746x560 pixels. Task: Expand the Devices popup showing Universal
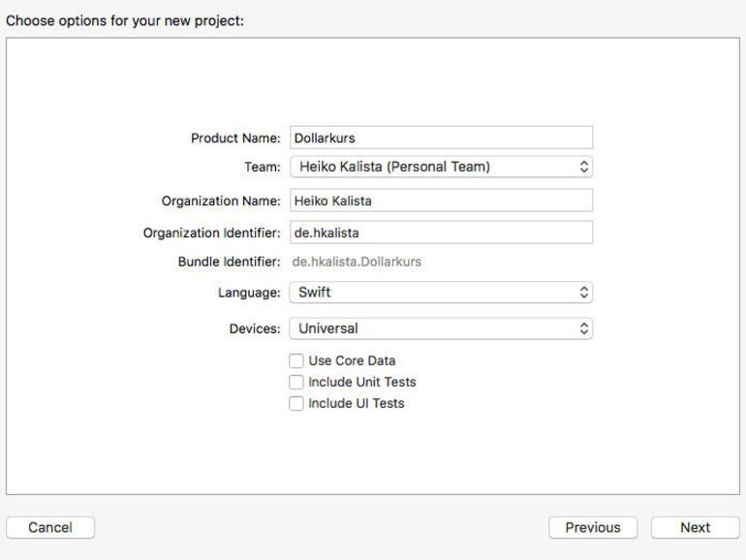coord(441,328)
